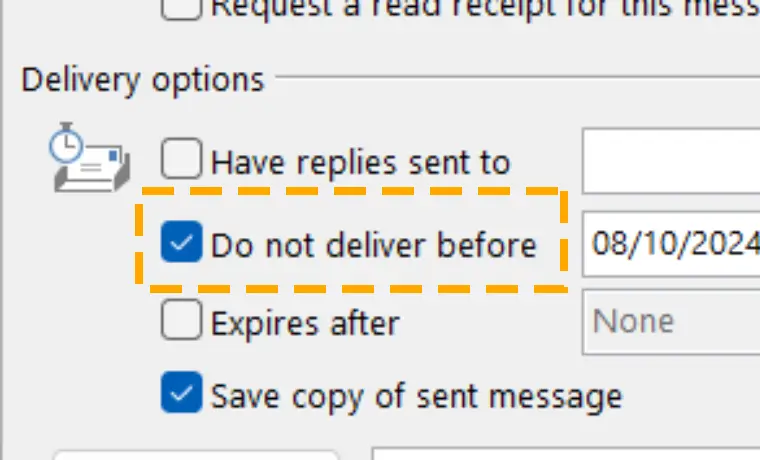
Task: Click the partially visible button at bottom left
Action: [x=196, y=455]
